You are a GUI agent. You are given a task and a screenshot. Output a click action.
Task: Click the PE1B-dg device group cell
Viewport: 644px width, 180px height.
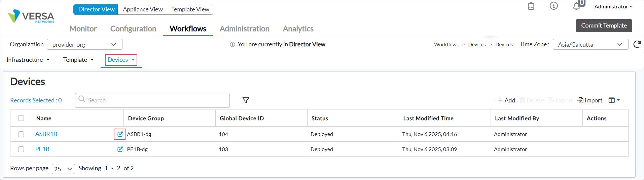(x=137, y=149)
